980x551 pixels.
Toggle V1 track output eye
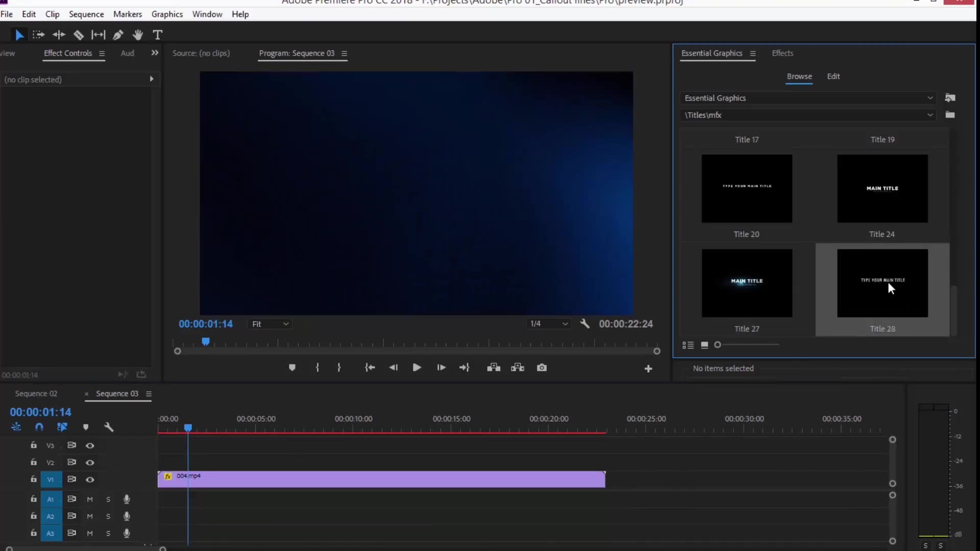click(x=90, y=480)
